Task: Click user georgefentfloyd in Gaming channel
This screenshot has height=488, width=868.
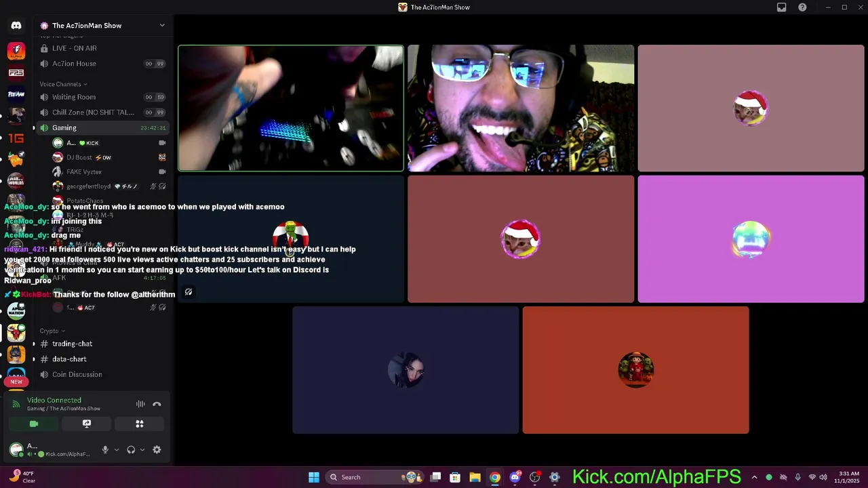Action: point(108,186)
